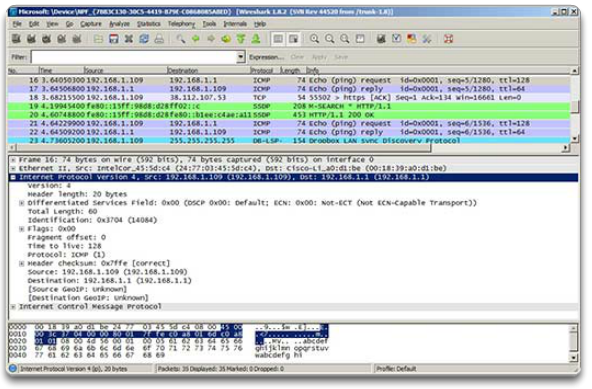Image resolution: width=592 pixels, height=389 pixels.
Task: Zoom out packet text
Action: (330, 39)
